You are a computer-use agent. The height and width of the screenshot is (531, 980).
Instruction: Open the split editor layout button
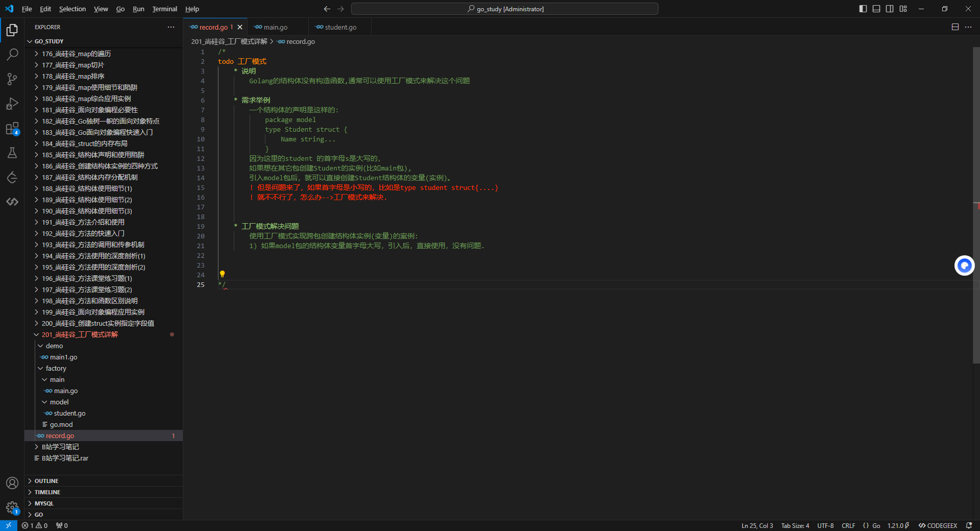pyautogui.click(x=955, y=27)
